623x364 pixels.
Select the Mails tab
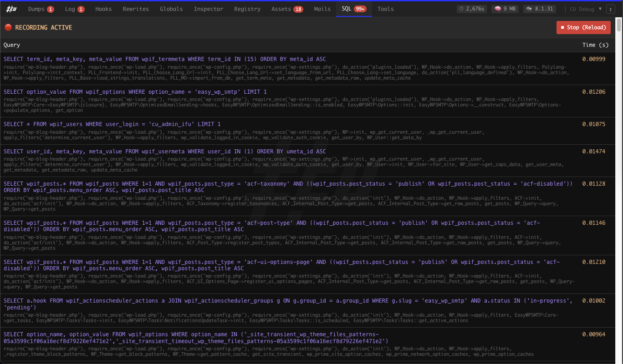tap(322, 9)
